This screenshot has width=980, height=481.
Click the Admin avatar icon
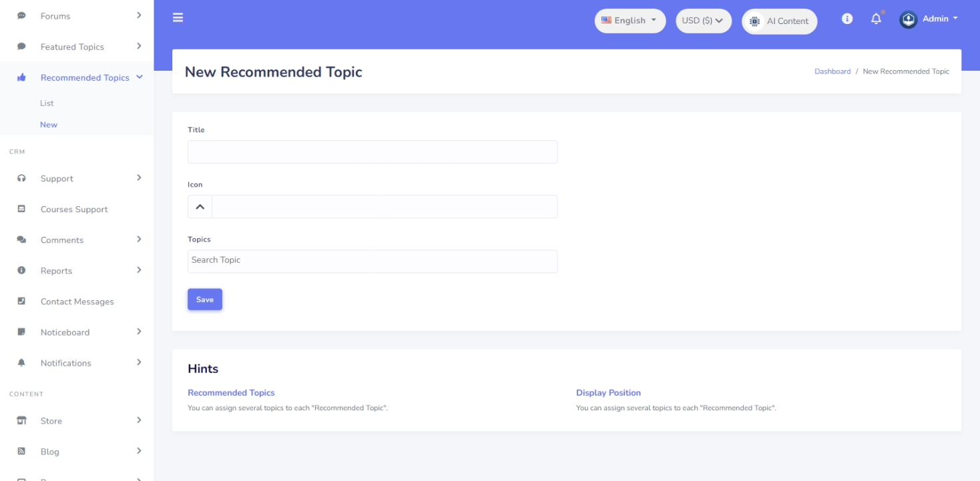pyautogui.click(x=908, y=19)
